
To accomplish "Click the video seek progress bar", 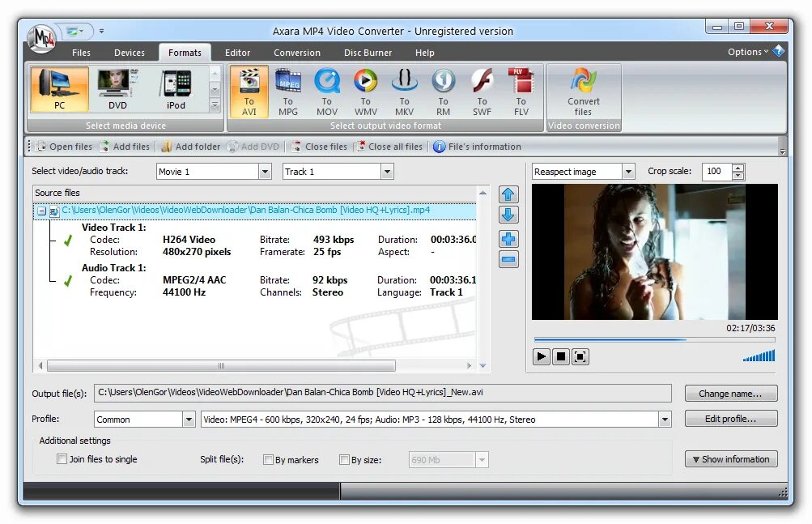I will [x=655, y=340].
